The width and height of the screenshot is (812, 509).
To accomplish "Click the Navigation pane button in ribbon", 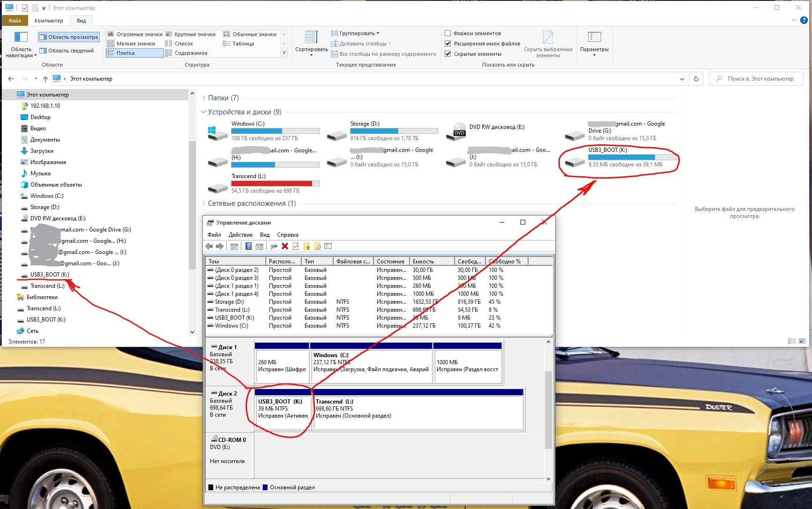I will [21, 45].
